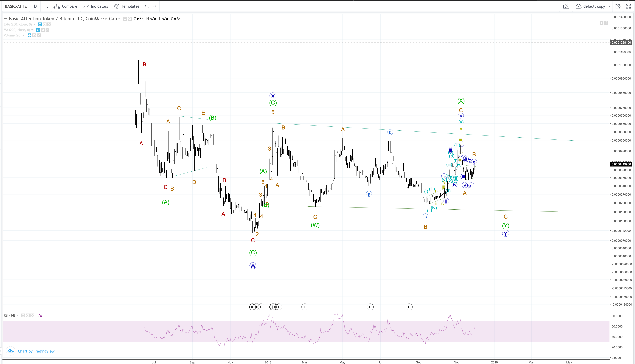635x364 pixels.
Task: Click the maximize pane double-arrow icon
Action: (606, 23)
